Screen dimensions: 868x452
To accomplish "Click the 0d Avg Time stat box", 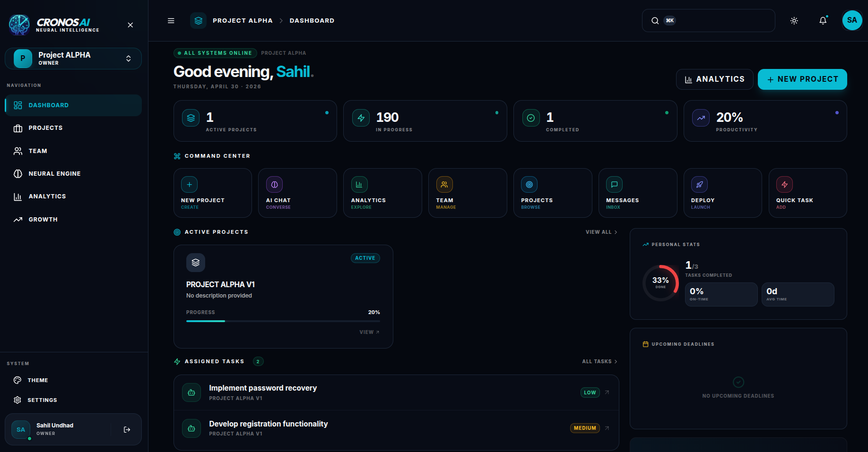I will 798,295.
